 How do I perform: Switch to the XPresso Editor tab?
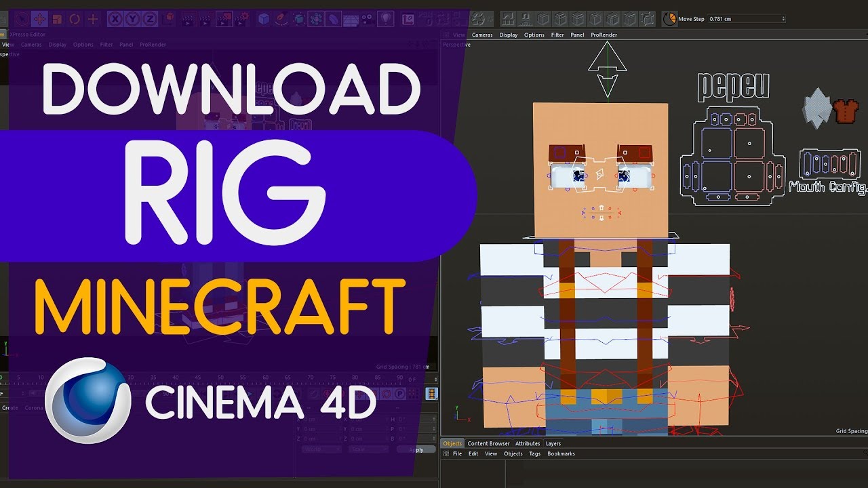click(27, 35)
